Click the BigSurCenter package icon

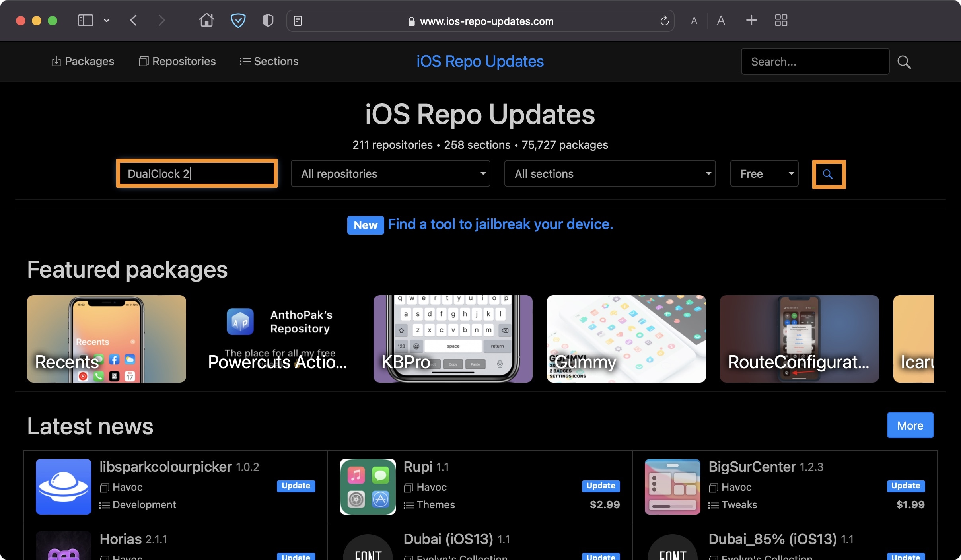click(x=673, y=486)
